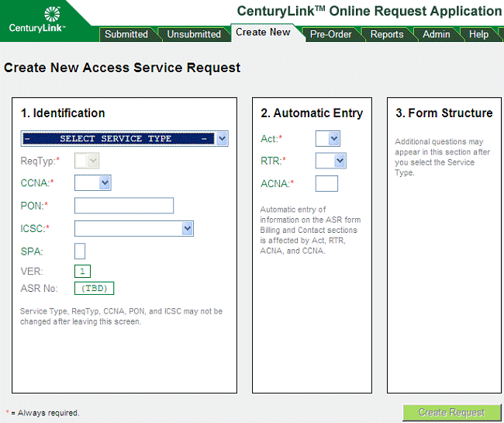Image resolution: width=504 pixels, height=423 pixels.
Task: Open the ICSC dropdown
Action: tap(133, 228)
